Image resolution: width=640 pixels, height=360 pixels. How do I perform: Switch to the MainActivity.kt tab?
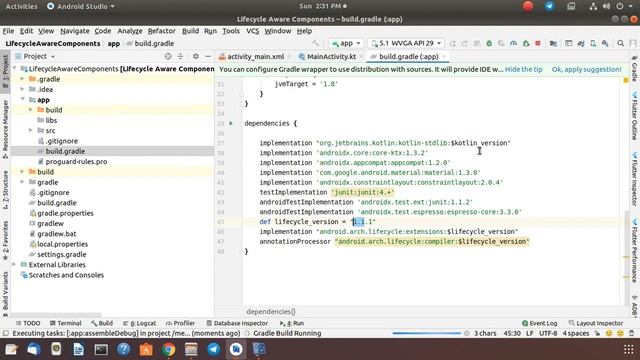331,57
